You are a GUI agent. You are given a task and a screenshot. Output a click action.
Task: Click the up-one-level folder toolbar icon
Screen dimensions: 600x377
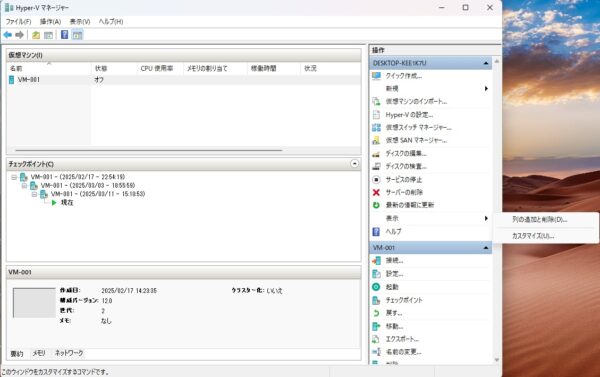tap(36, 35)
